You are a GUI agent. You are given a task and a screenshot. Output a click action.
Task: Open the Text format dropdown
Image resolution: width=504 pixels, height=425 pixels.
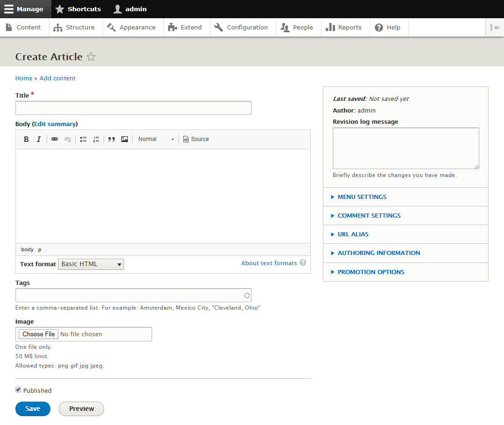click(91, 264)
